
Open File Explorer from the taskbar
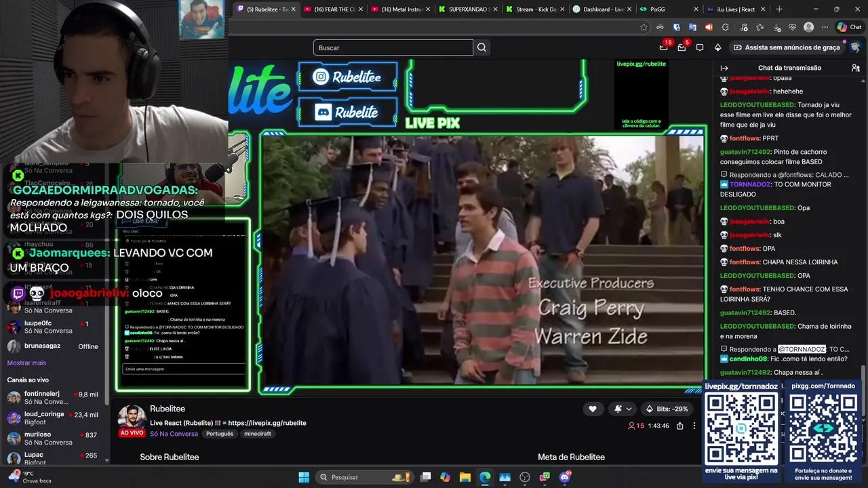point(465,477)
